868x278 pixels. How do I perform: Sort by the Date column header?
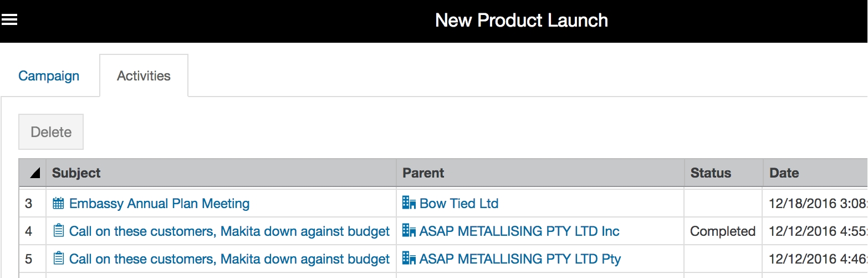(x=784, y=173)
